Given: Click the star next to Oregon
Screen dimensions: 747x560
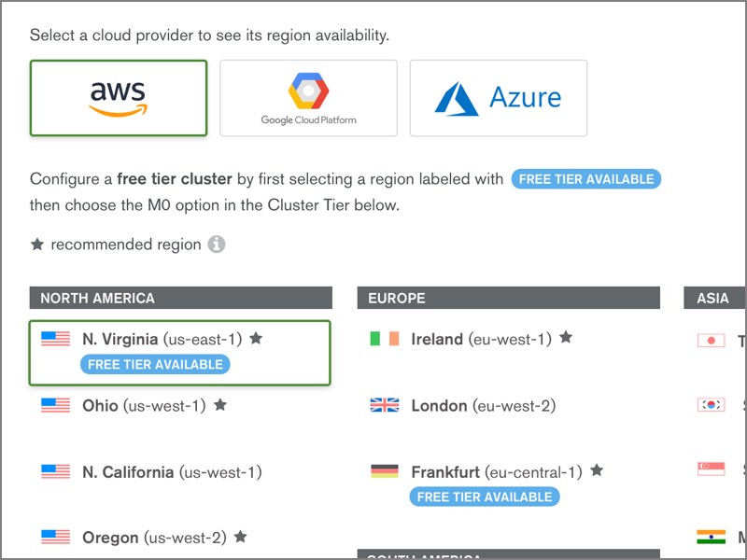Looking at the screenshot, I should 240,537.
